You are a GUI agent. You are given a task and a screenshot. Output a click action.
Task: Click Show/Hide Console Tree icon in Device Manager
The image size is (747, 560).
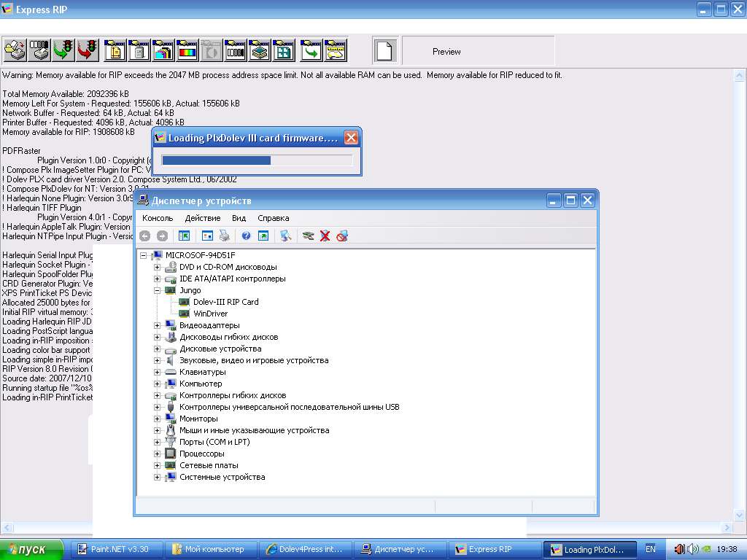(184, 236)
